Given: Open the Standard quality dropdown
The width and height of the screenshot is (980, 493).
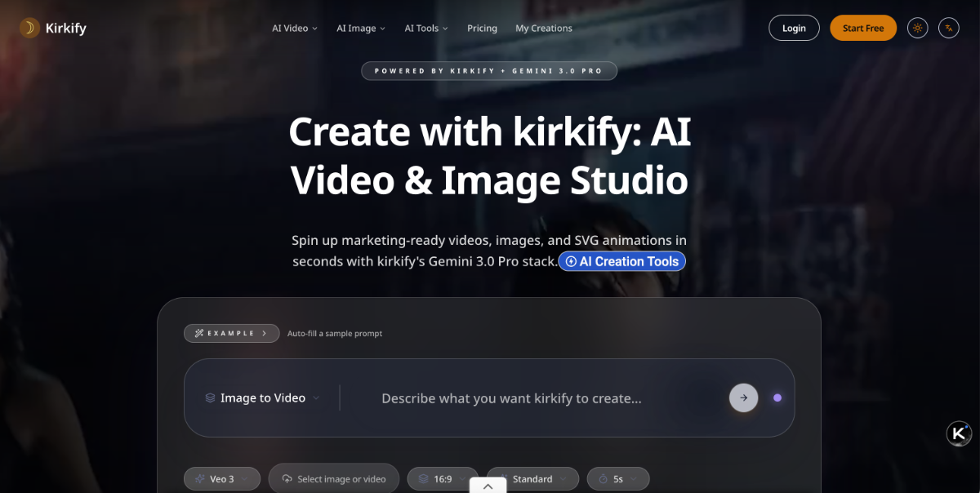Looking at the screenshot, I should pyautogui.click(x=532, y=478).
